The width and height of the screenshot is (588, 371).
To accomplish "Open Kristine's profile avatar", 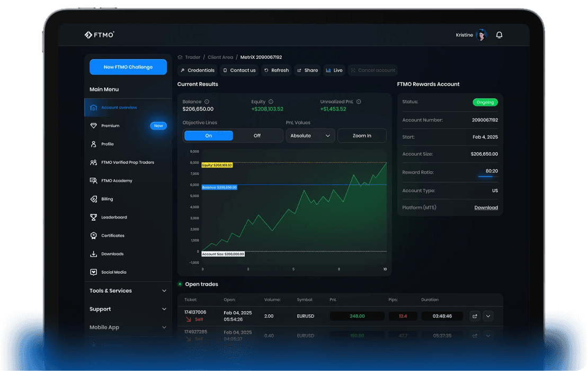I will click(x=482, y=35).
